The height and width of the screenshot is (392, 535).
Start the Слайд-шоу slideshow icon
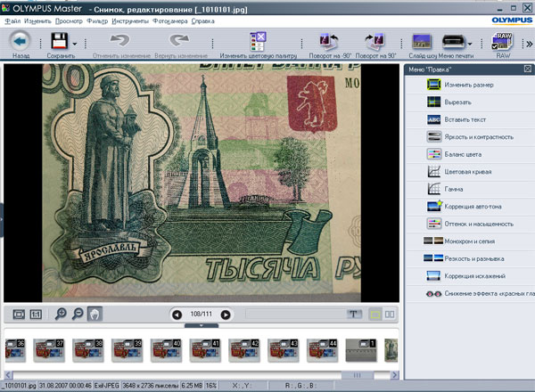click(422, 42)
